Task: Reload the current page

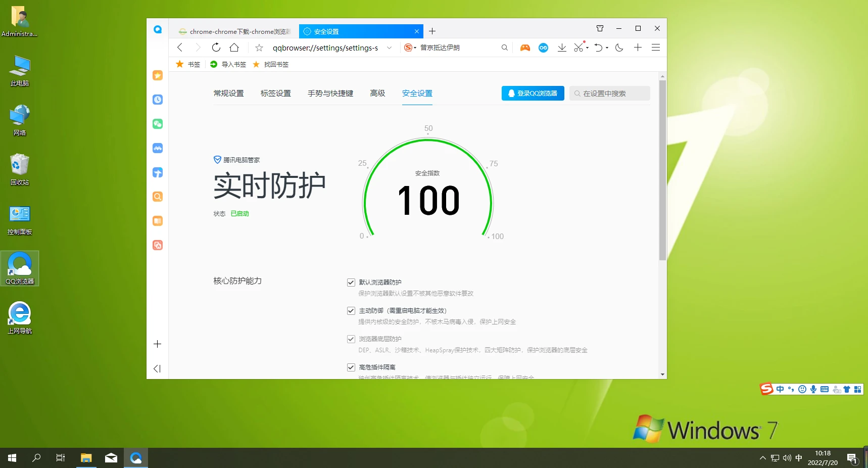Action: 216,48
